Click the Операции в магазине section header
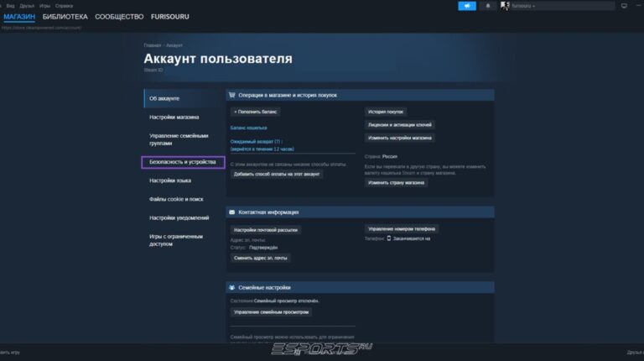 pyautogui.click(x=360, y=96)
